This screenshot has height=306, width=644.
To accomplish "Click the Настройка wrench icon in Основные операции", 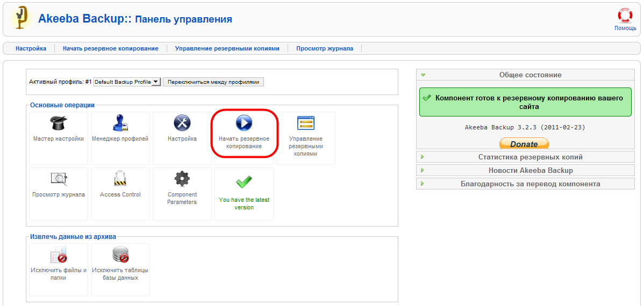I will click(182, 122).
